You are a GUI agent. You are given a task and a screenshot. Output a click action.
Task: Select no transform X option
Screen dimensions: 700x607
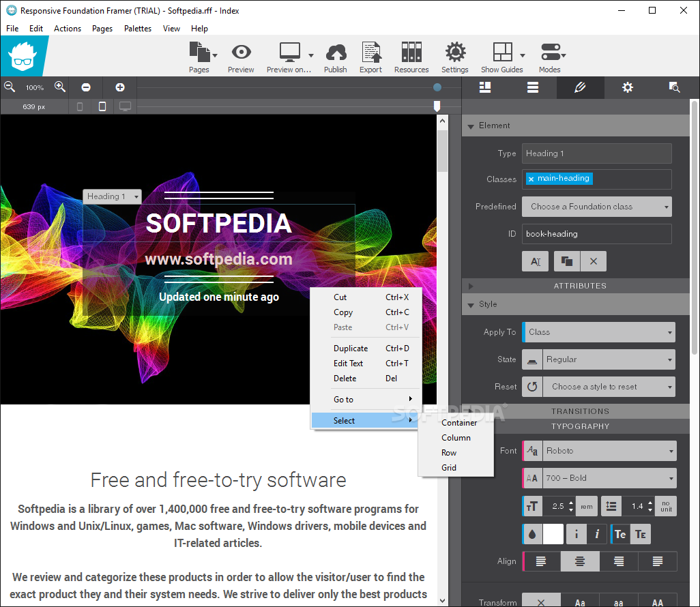[541, 602]
